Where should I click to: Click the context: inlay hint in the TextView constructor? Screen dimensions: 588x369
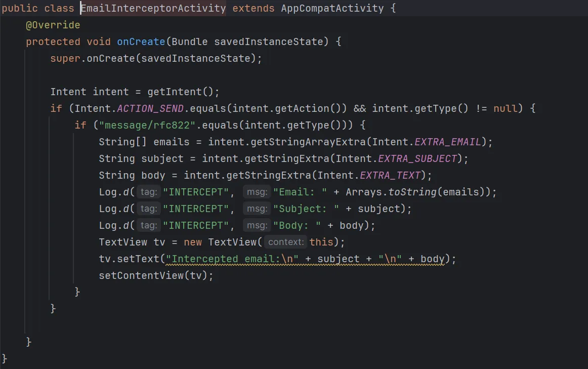point(286,242)
